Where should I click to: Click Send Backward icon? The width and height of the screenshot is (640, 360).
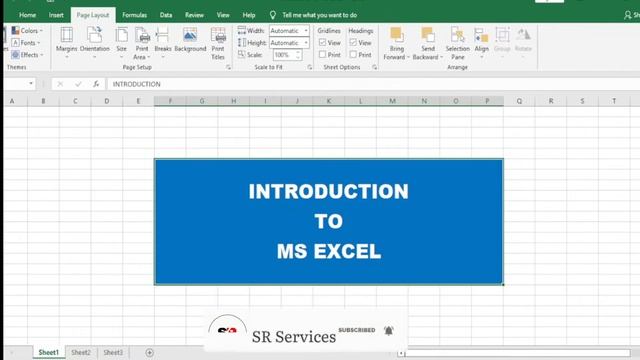[x=428, y=35]
